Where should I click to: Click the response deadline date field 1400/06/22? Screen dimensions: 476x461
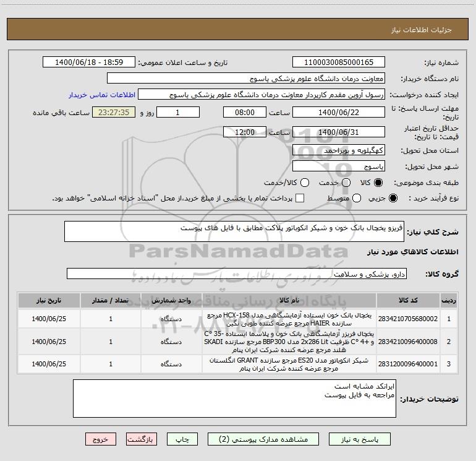point(338,113)
